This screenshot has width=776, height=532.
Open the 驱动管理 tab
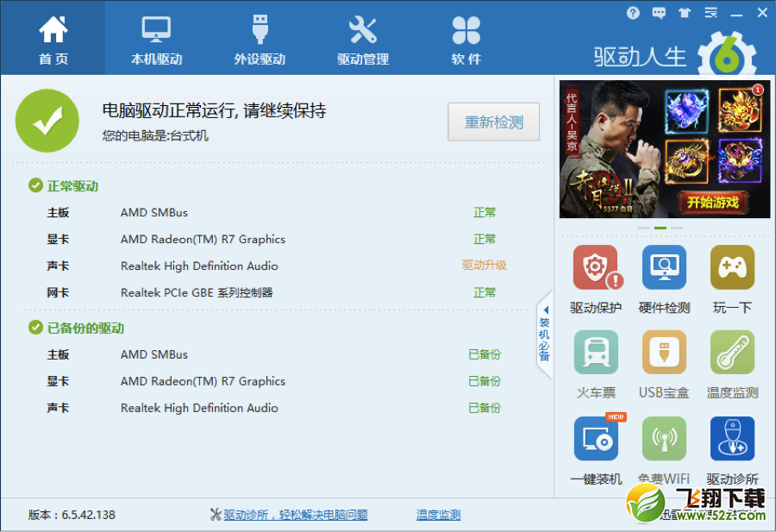(363, 40)
